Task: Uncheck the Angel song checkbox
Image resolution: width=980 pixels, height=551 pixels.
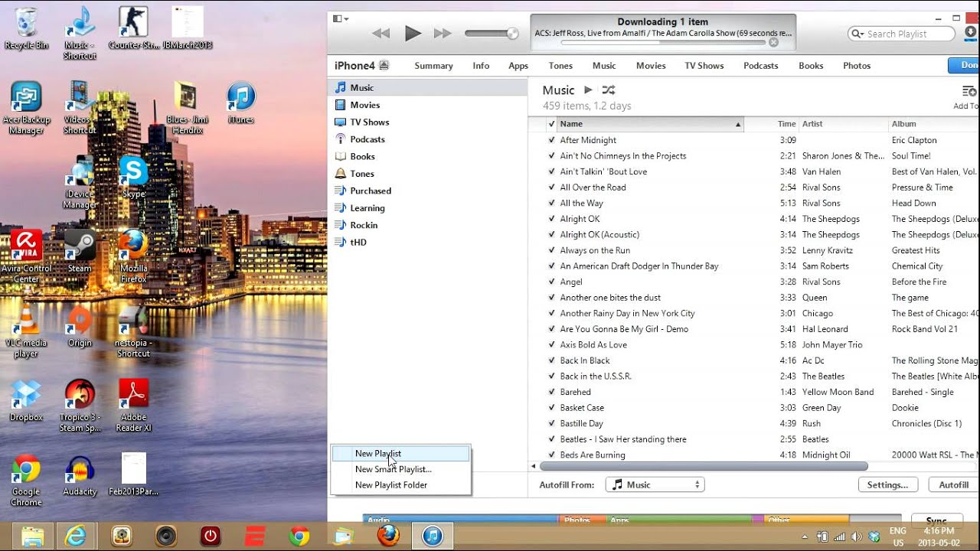Action: point(551,282)
